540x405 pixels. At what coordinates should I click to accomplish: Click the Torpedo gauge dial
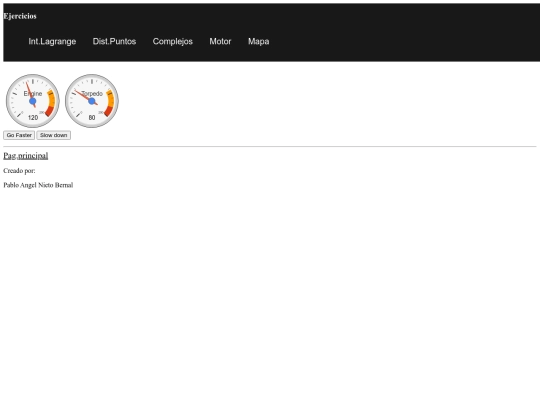point(92,101)
